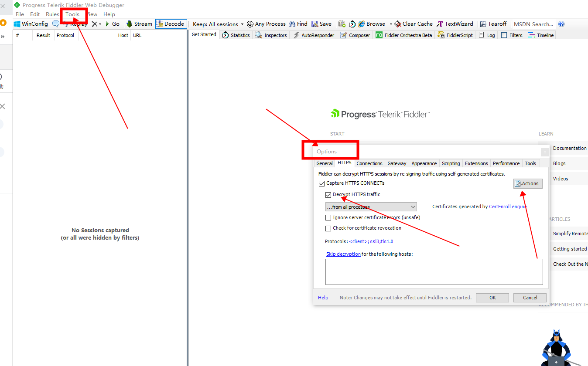The width and height of the screenshot is (588, 366).
Task: Expand the Remove X dropdown arrow
Action: [x=100, y=24]
